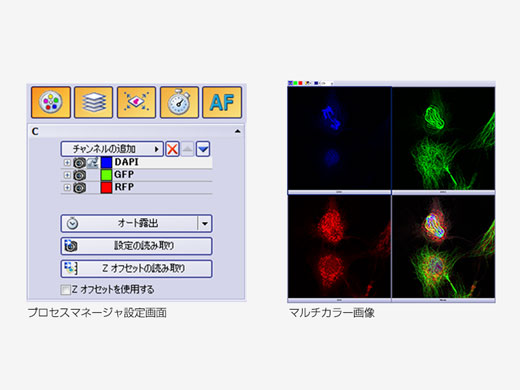Click the camera icon on DAPI row
This screenshot has height=390, width=520.
[x=79, y=163]
